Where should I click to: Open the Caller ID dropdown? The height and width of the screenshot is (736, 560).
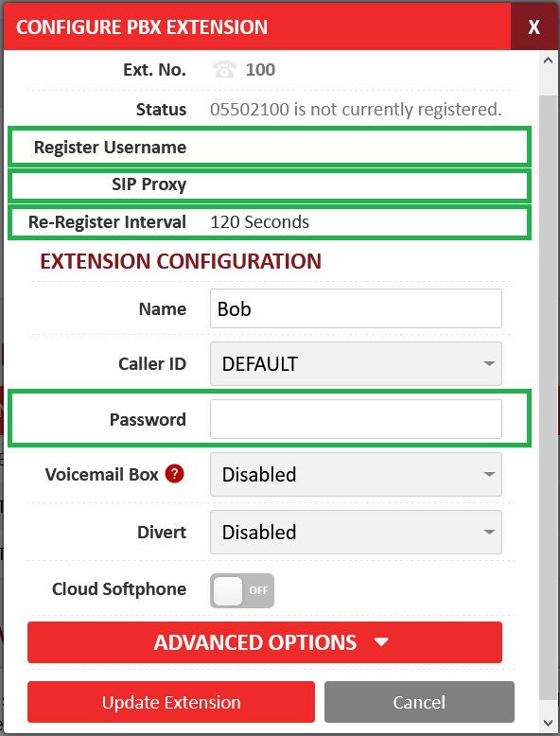pos(356,364)
